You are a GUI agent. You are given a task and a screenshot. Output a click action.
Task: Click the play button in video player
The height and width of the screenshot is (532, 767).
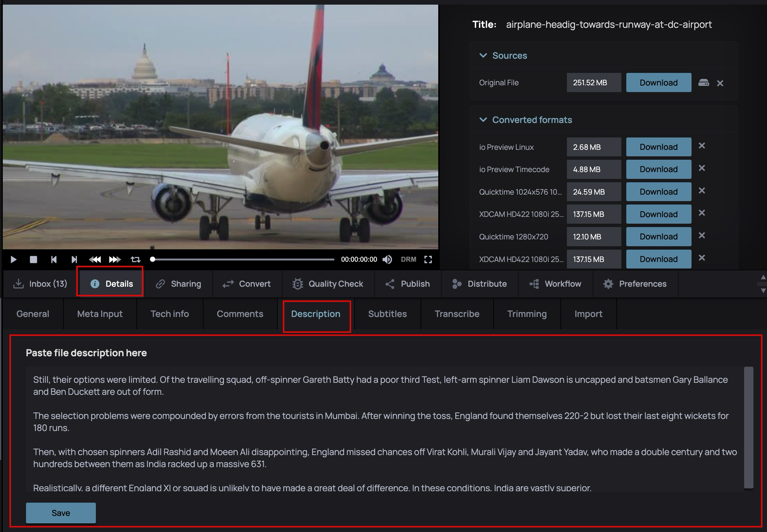13,259
